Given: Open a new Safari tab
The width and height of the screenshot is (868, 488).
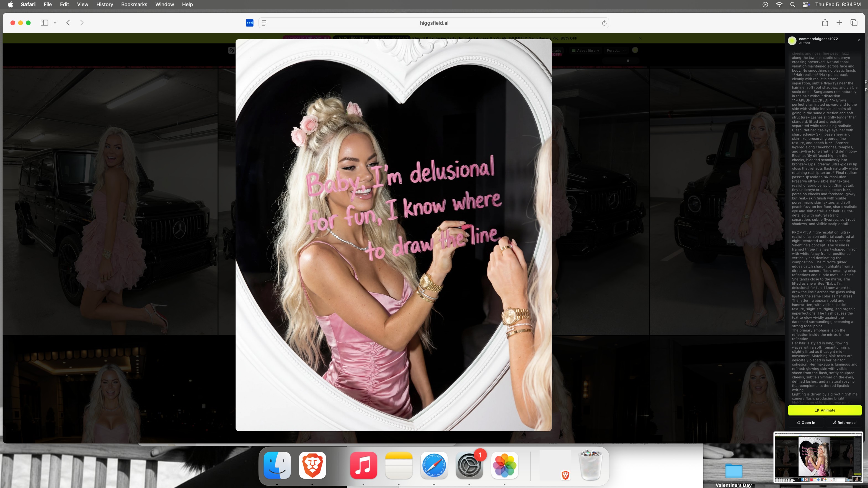Looking at the screenshot, I should [839, 23].
